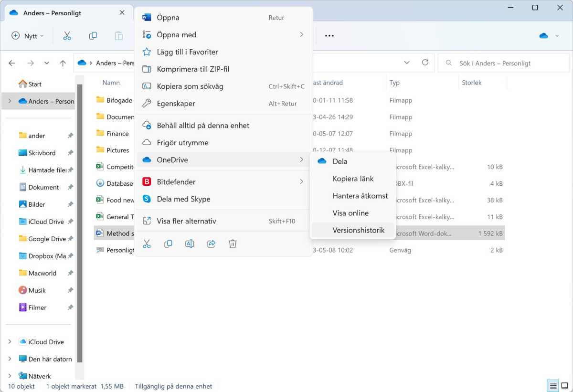Go back with the left arrow
Viewport: 573px width, 392px height.
pyautogui.click(x=12, y=63)
